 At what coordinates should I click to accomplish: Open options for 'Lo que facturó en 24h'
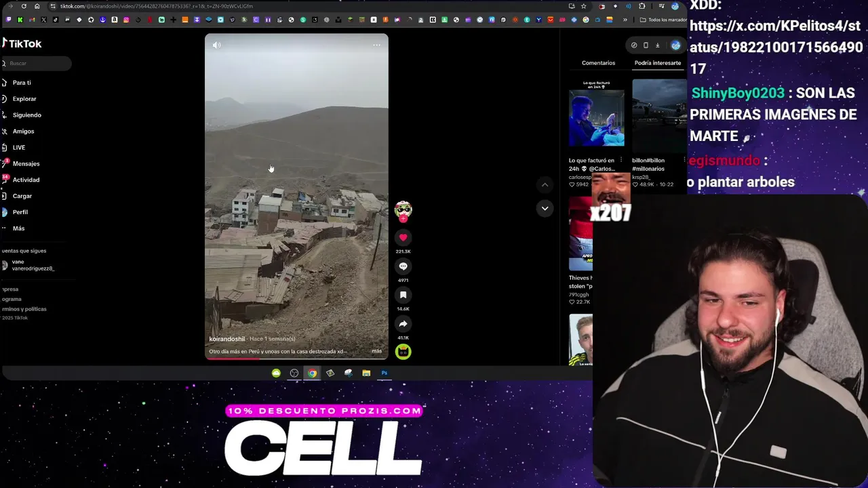click(x=620, y=161)
